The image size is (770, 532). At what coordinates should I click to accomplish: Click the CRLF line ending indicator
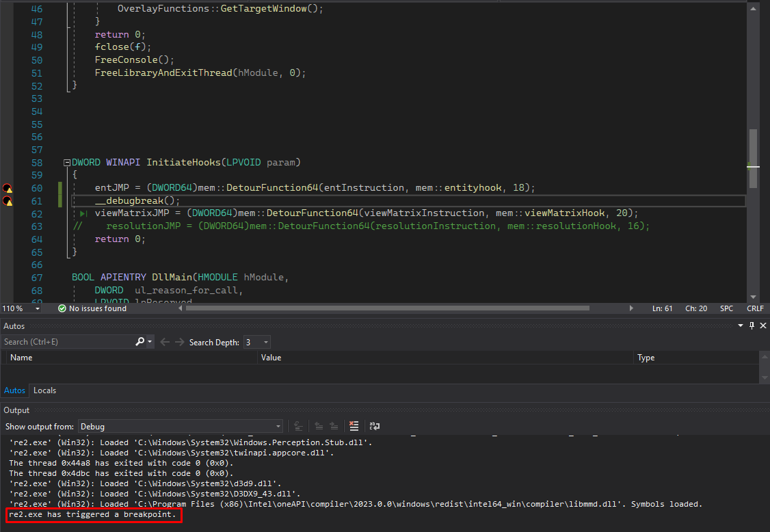(755, 308)
